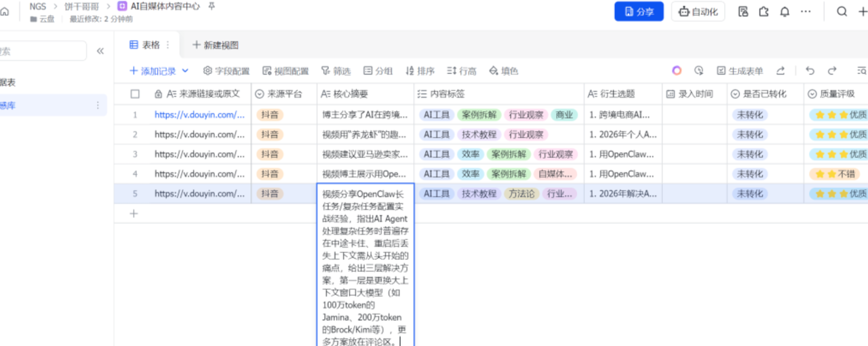The width and height of the screenshot is (868, 346).
Task: Open the search magnifier icon in header
Action: click(842, 12)
